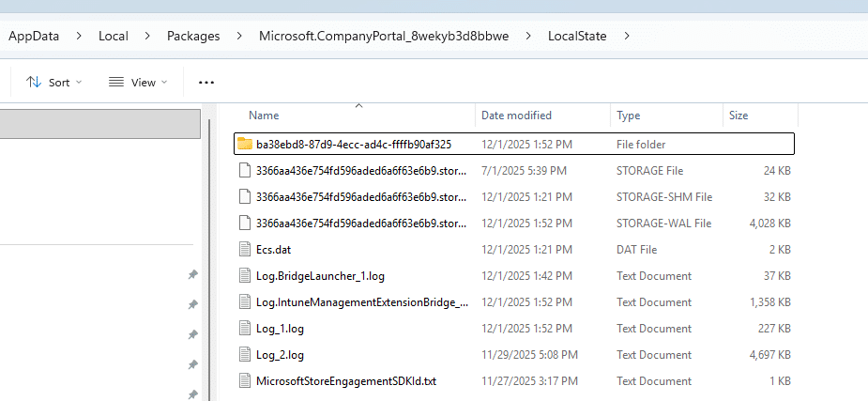Viewport: 868px width, 401px height.
Task: Click the Log.BridgeLauncher_1.log file icon
Action: [x=245, y=276]
